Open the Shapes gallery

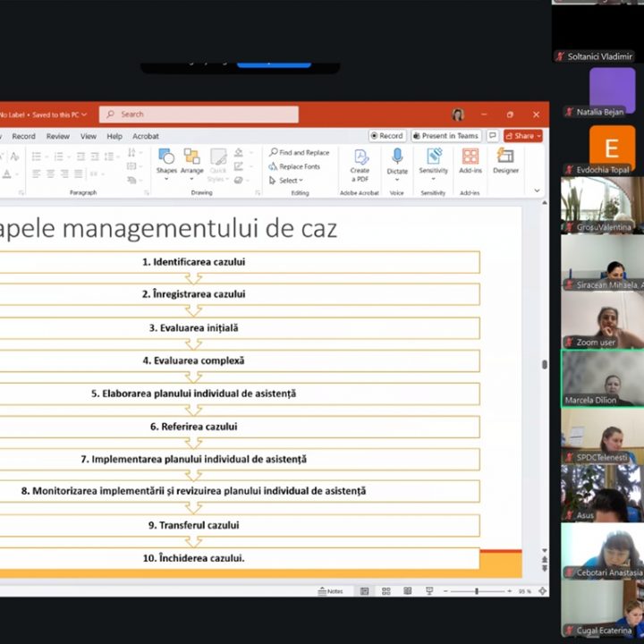166,161
